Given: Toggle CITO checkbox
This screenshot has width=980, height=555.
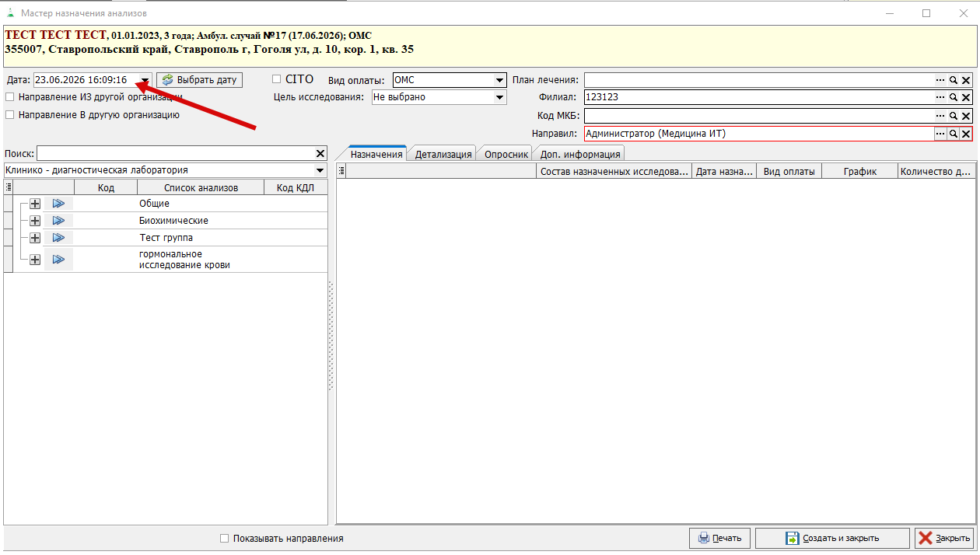Looking at the screenshot, I should 276,79.
